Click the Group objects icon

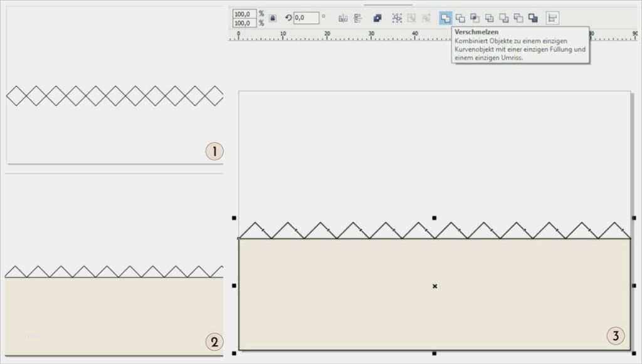397,18
